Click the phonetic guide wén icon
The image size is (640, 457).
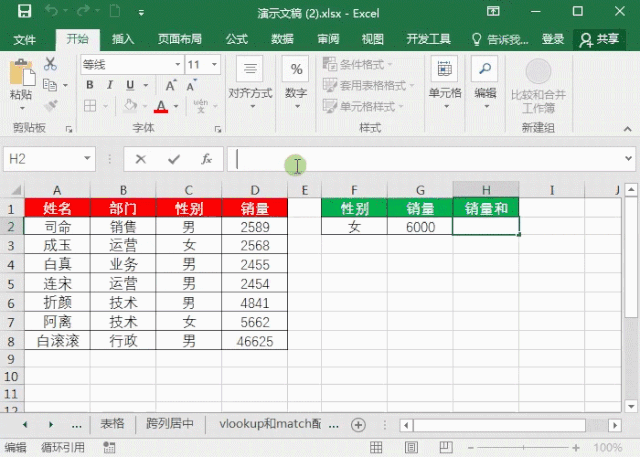200,106
